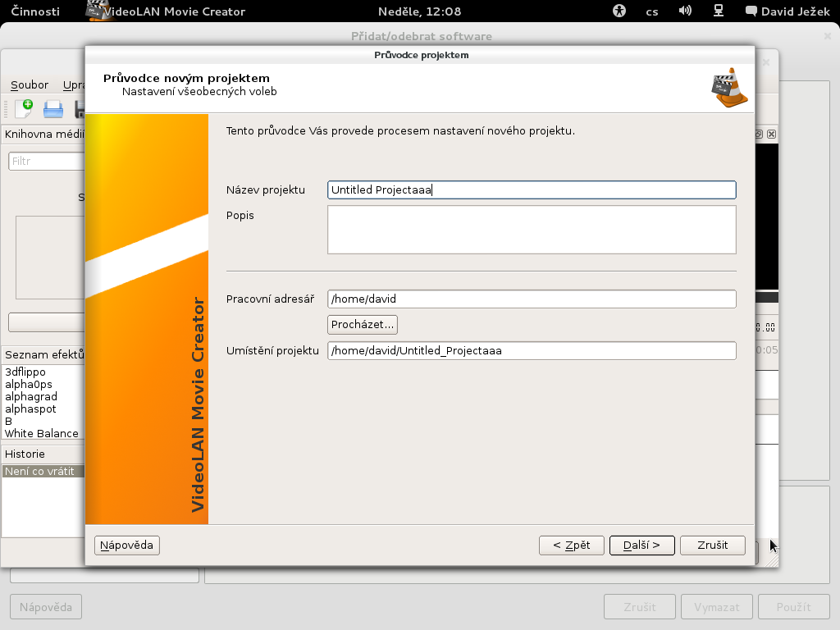Select the White Balance effect
Viewport: 840px width, 630px height.
[43, 433]
